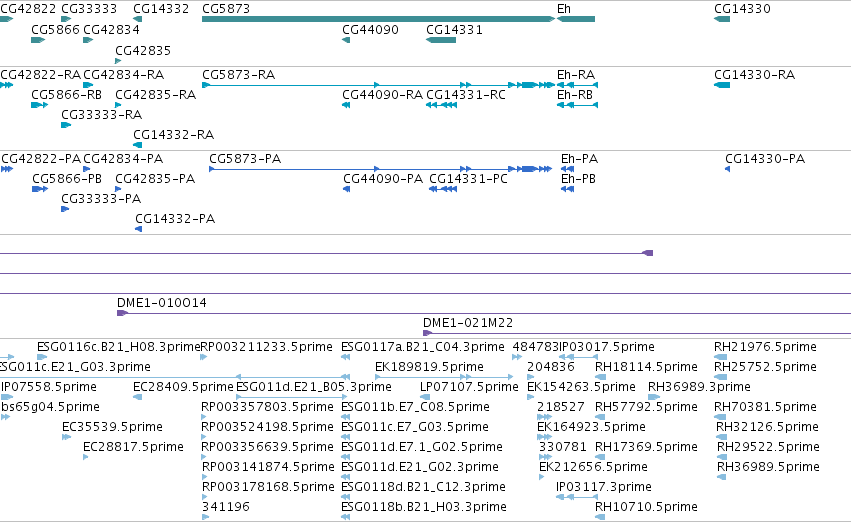851x522 pixels.
Task: Select protein CG5873-PA label
Action: pyautogui.click(x=245, y=158)
